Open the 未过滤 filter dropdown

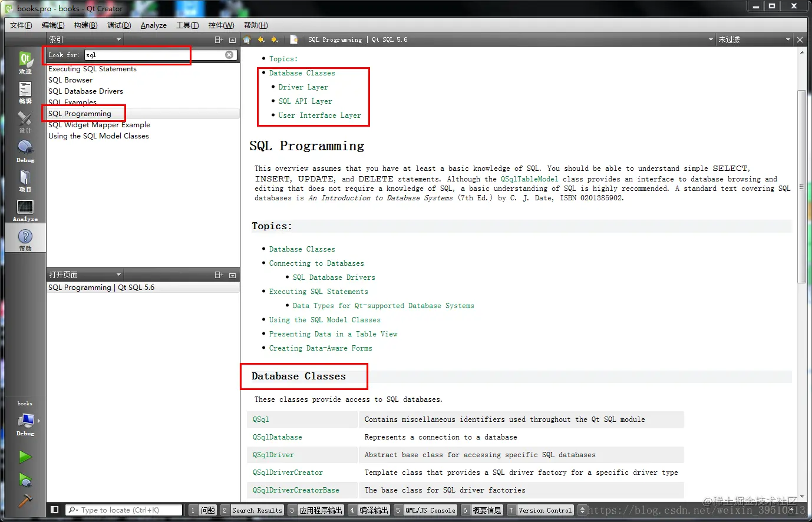(754, 39)
